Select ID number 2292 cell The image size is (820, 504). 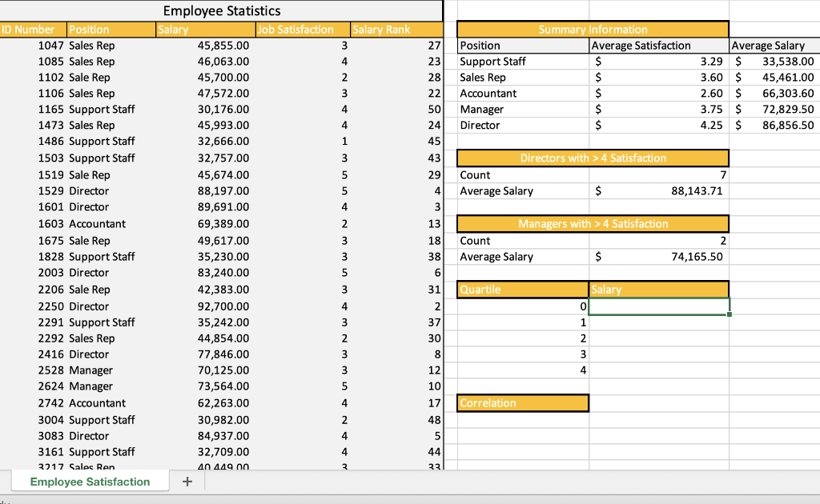click(x=34, y=338)
